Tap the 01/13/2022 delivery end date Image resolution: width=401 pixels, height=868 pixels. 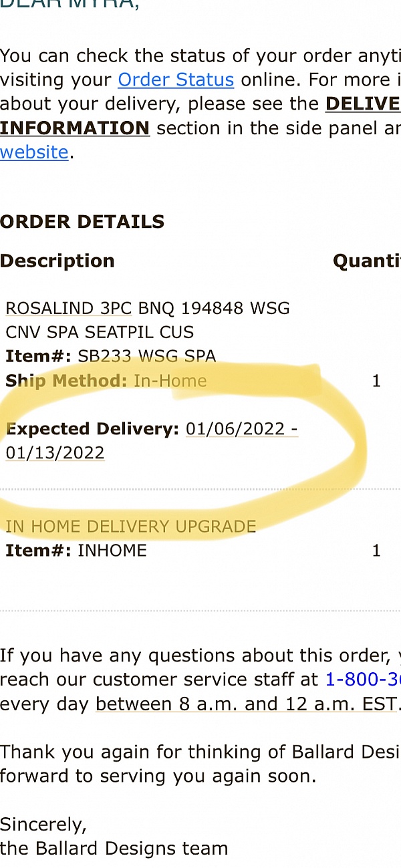(x=55, y=453)
